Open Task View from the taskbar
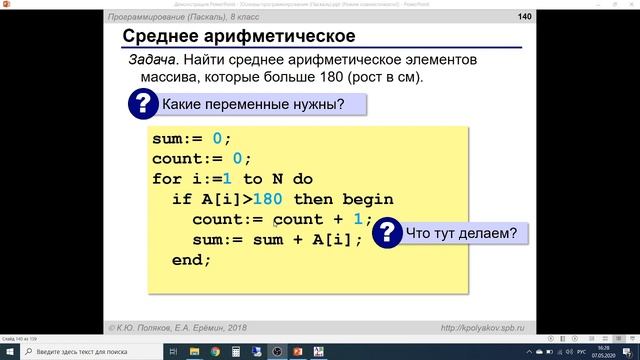This screenshot has width=640, height=360. click(173, 351)
